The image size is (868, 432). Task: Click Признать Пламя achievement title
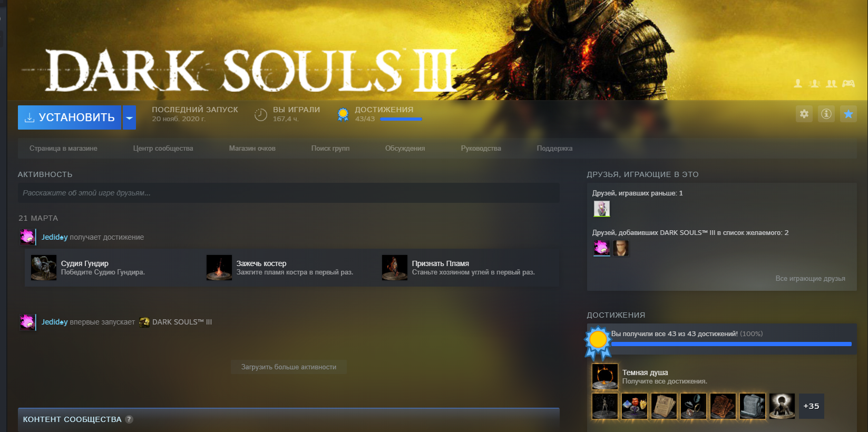(x=440, y=263)
